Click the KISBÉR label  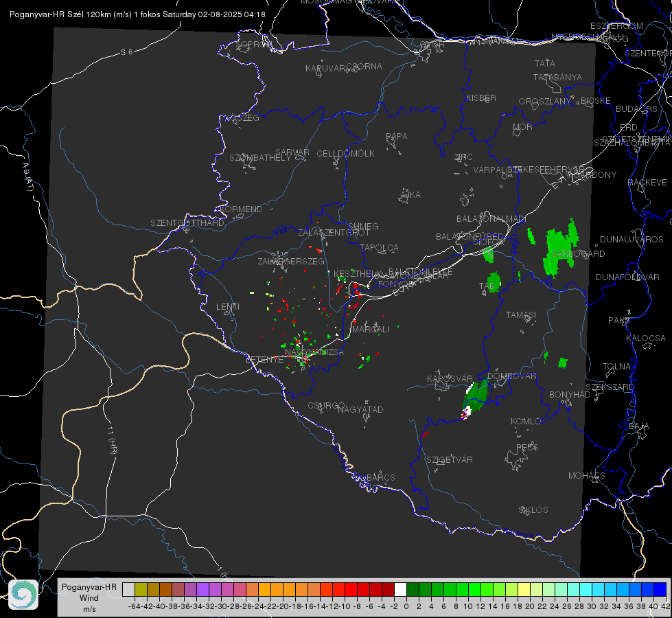pos(481,98)
